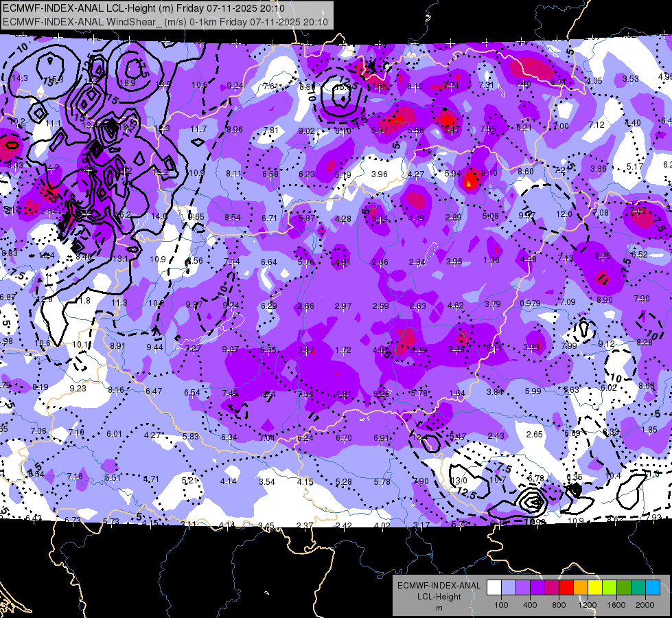Click the LCL-Height legend title text
672x618 pixels.
tap(439, 597)
